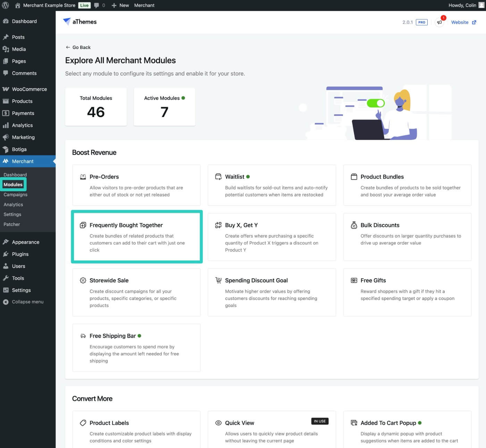Screen dimensions: 486x448
Task: Click Merchant Example Store site name
Action: [49, 5]
